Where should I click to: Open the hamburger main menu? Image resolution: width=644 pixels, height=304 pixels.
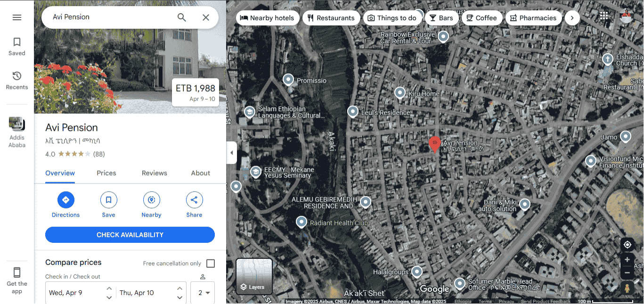point(17,17)
